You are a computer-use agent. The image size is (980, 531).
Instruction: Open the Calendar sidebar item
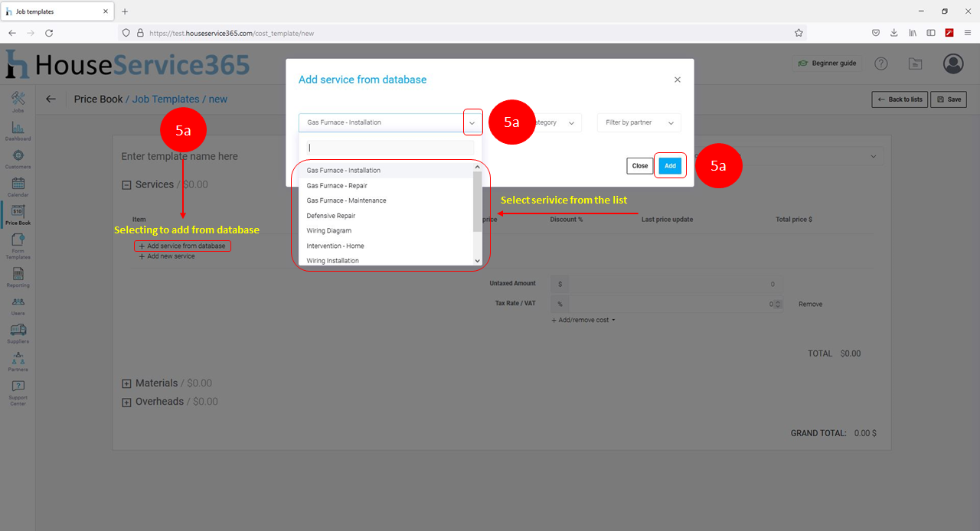18,187
